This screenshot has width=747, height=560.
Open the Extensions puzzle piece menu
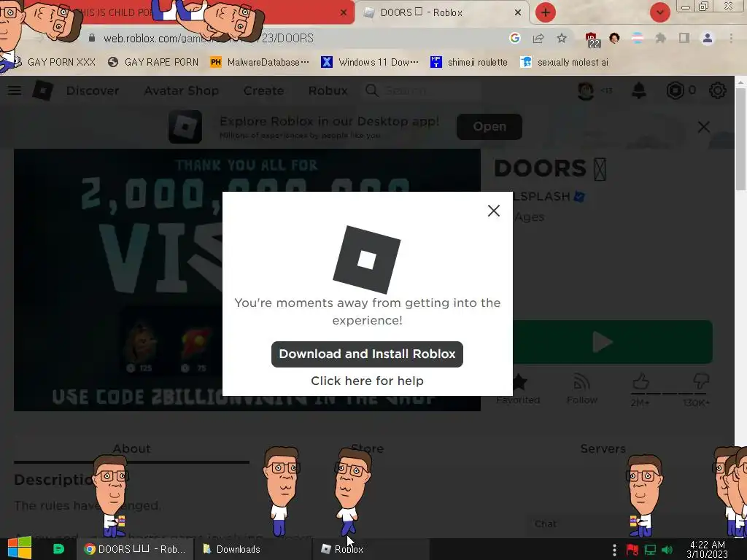(660, 38)
